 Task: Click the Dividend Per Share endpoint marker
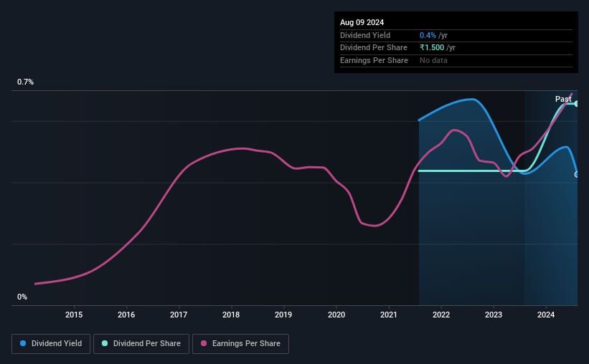point(577,104)
